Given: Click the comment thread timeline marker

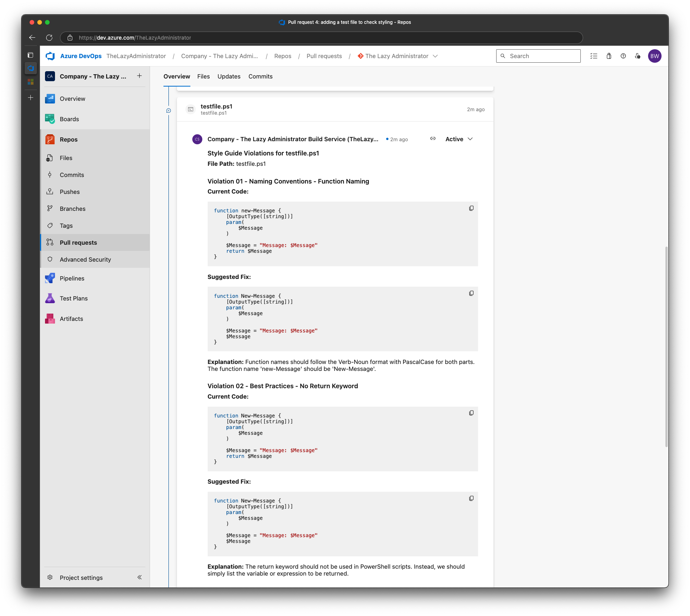Looking at the screenshot, I should click(168, 111).
